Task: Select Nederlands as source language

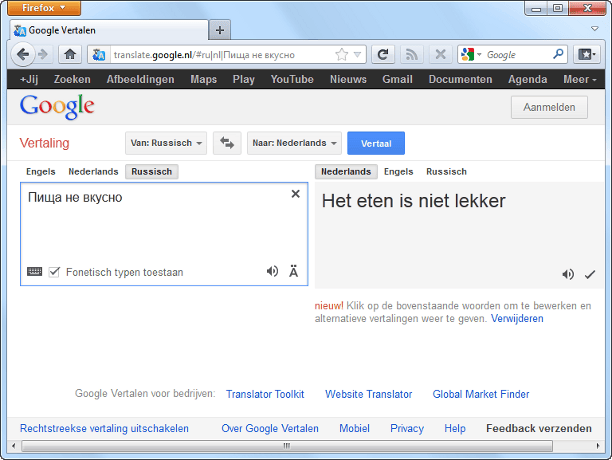Action: coord(93,172)
